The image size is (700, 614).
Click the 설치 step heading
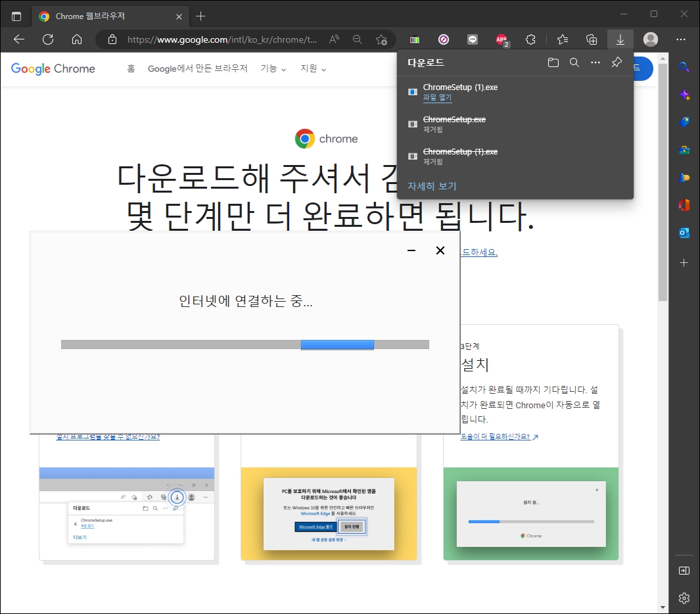tap(475, 364)
